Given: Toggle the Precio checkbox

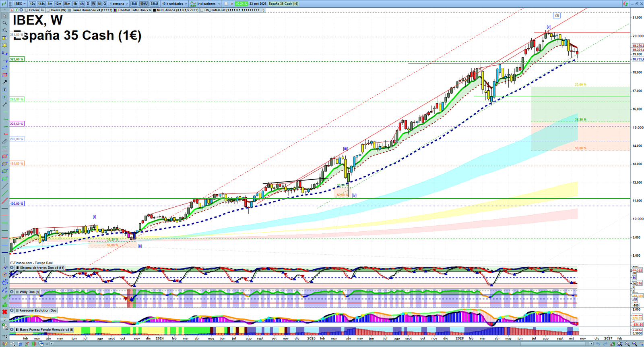Looking at the screenshot, I should pos(27,10).
